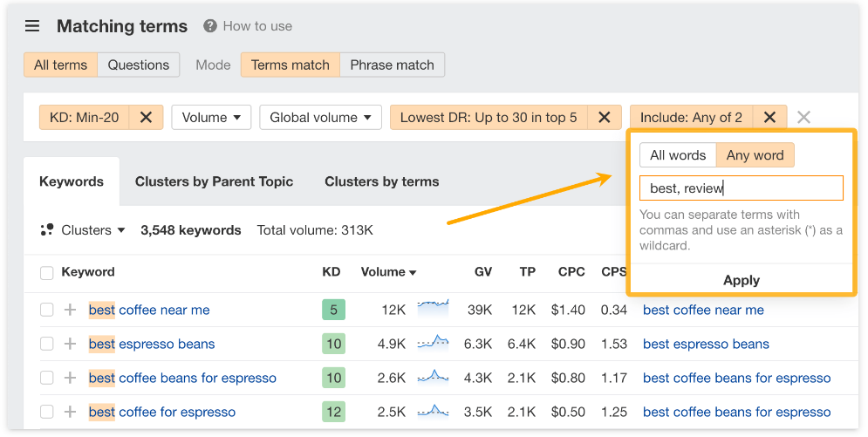This screenshot has height=437, width=868.
Task: View trend chart for best coffee near me
Action: click(x=433, y=309)
